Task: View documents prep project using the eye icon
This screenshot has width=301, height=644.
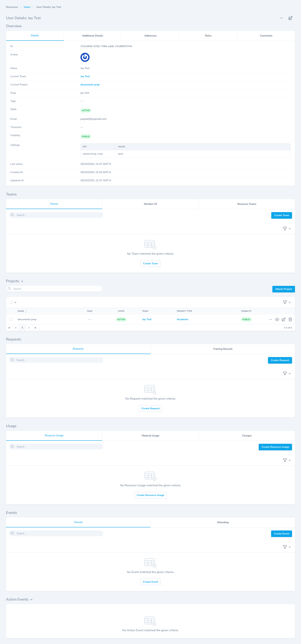Action: click(x=277, y=319)
